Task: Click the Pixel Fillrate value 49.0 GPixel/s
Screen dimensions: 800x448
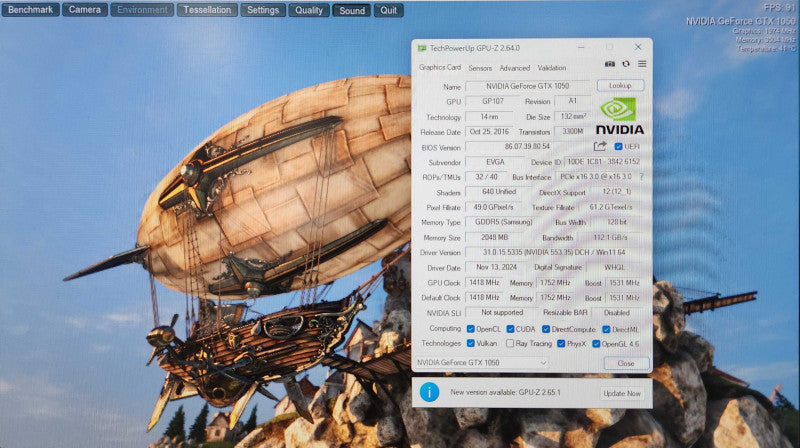Action: pos(493,207)
